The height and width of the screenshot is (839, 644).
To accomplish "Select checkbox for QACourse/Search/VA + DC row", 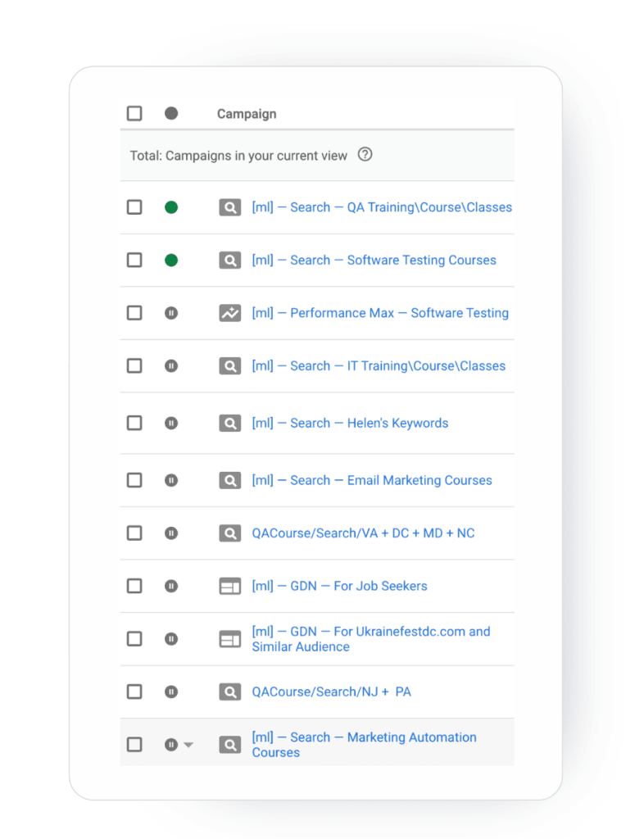I will (x=134, y=533).
